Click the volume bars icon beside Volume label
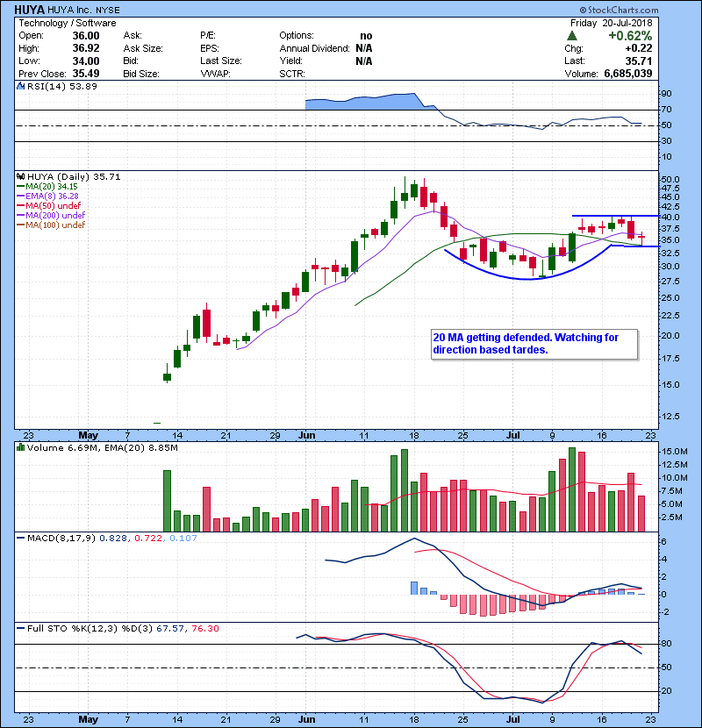The width and height of the screenshot is (702, 728). [20, 447]
